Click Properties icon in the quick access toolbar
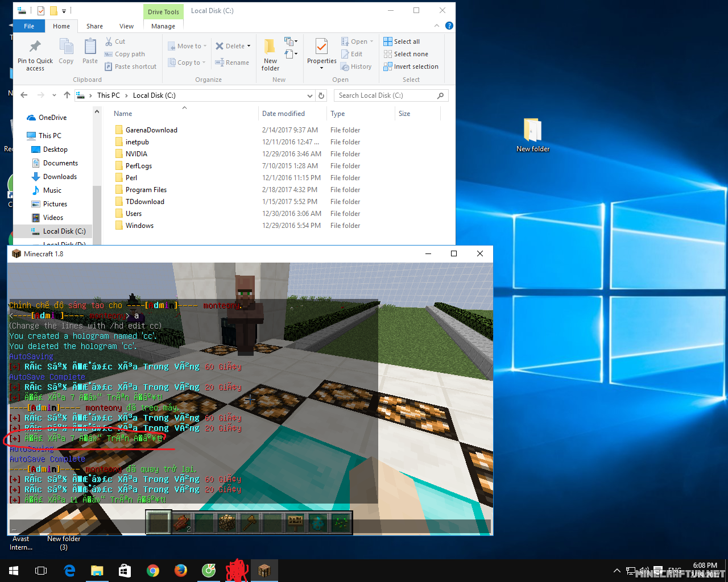This screenshot has height=582, width=728. (x=41, y=11)
